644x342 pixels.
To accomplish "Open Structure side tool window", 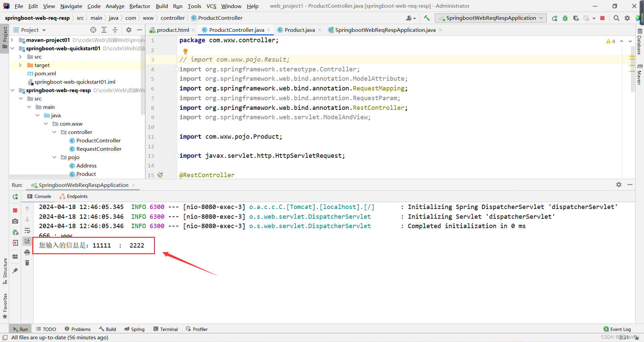I will tap(5, 271).
